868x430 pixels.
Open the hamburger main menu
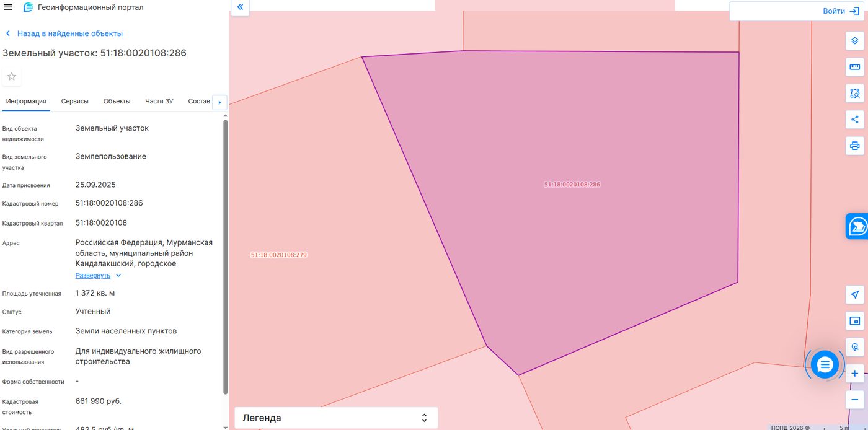point(8,7)
